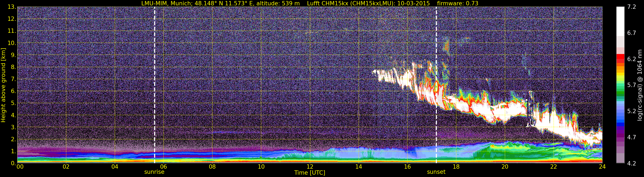Click the '02' time tick label
The height and width of the screenshot is (177, 644).
(66, 167)
